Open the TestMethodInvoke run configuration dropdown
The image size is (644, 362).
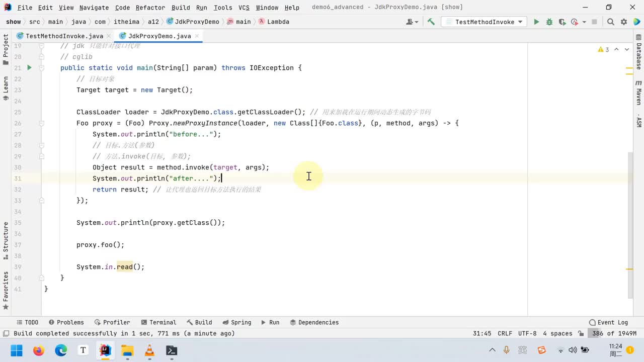(484, 22)
